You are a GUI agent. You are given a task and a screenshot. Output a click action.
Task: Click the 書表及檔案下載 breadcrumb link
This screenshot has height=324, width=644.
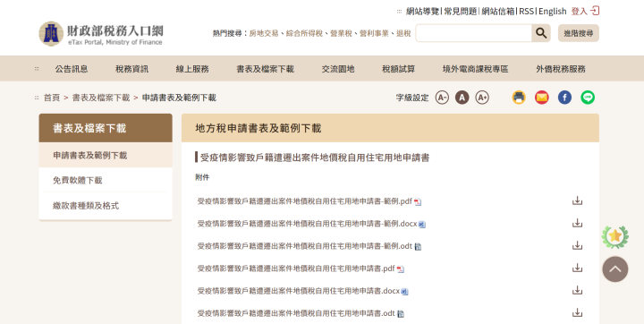click(101, 98)
